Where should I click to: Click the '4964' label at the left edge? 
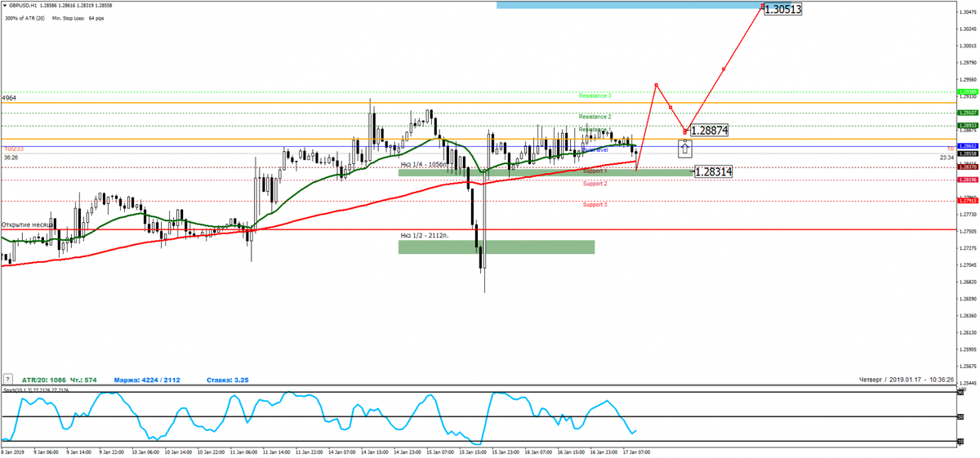8,98
